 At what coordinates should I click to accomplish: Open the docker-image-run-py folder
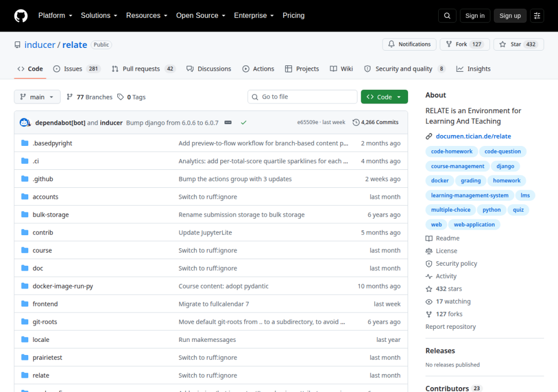[x=63, y=286]
